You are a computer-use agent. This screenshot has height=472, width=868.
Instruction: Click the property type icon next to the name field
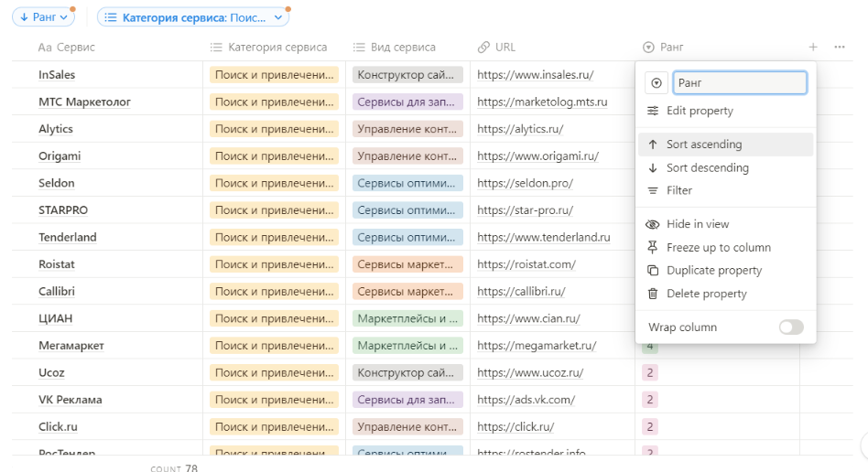click(x=656, y=83)
